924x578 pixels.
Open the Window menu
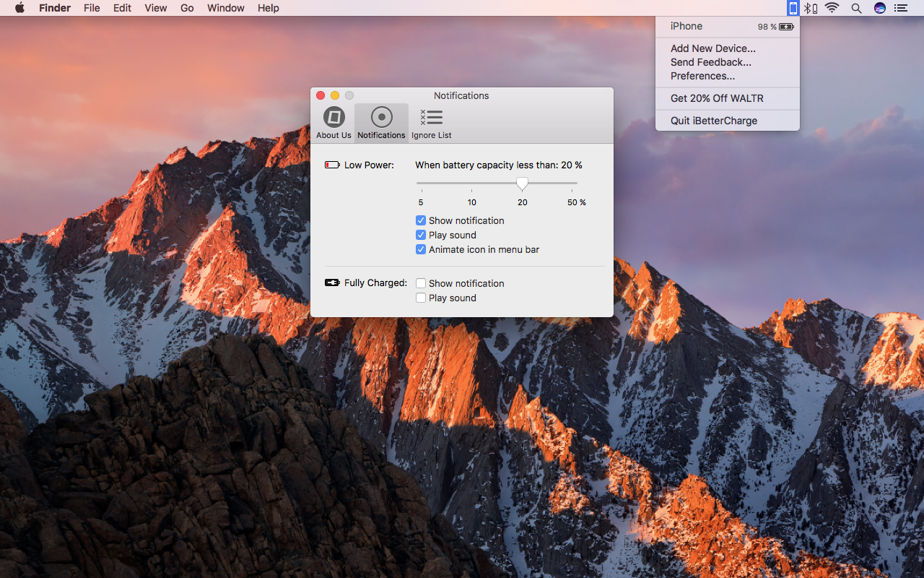click(226, 8)
